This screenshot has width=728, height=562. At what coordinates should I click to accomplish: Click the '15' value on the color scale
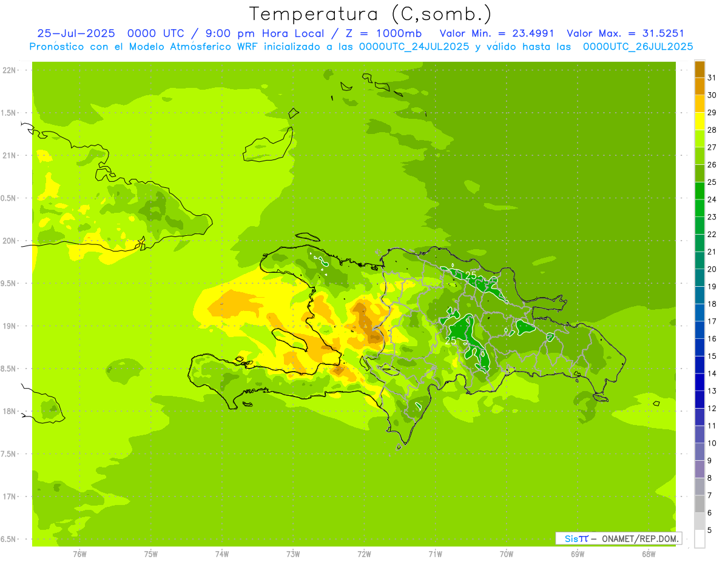(x=712, y=356)
